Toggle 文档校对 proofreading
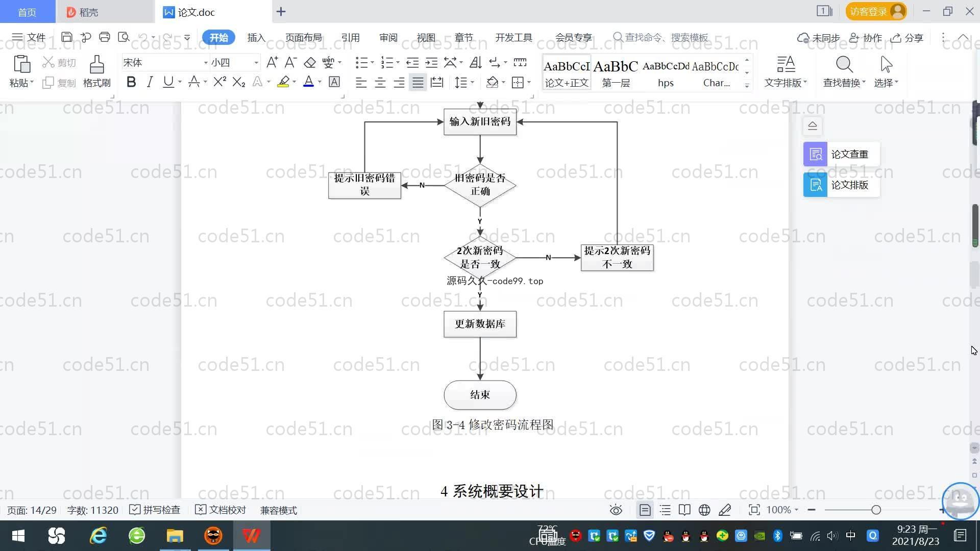This screenshot has width=980, height=551. click(x=220, y=510)
